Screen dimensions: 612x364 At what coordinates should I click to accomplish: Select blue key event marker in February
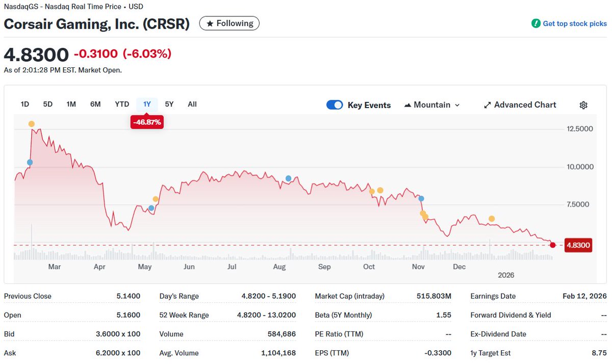pos(30,162)
